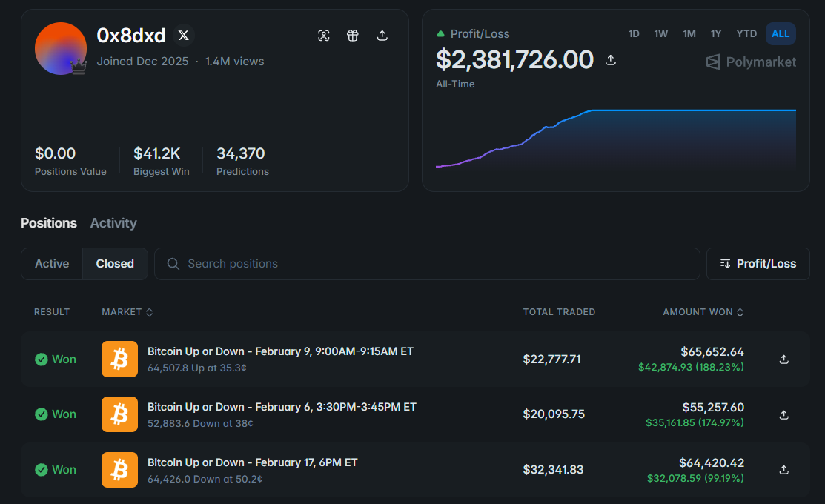Screen dimensions: 825x504
Task: Click the scan/QR icon near profile header
Action: coord(324,36)
